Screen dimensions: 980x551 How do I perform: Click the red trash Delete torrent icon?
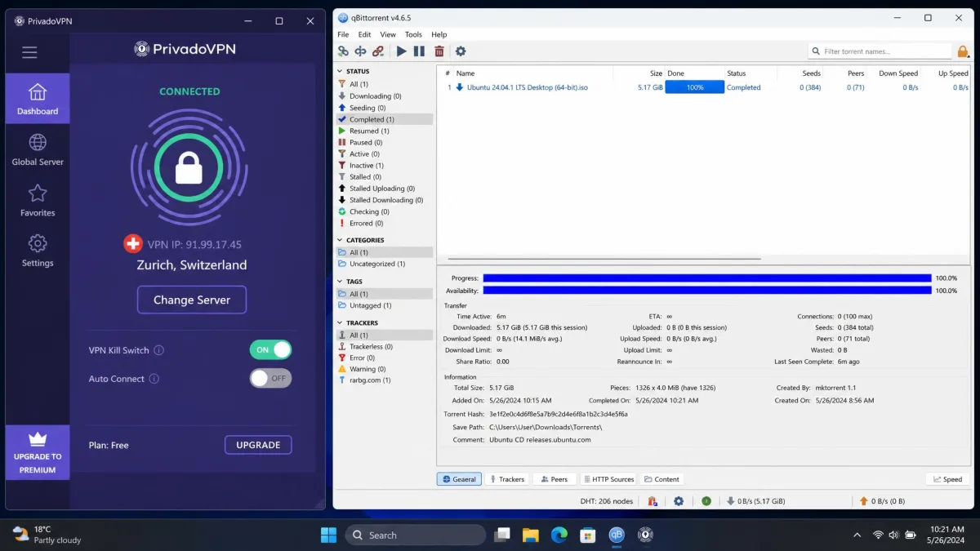pos(439,51)
